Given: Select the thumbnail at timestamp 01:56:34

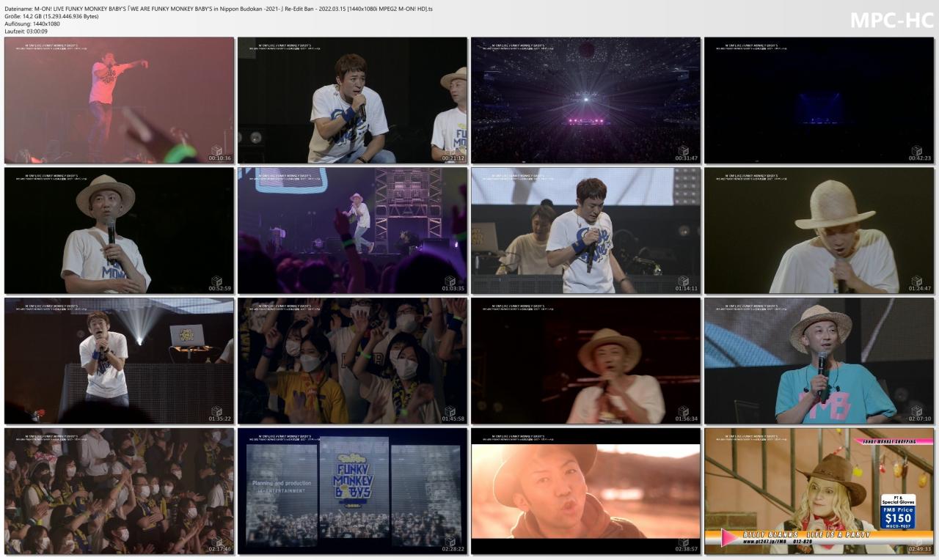Looking at the screenshot, I should tap(585, 361).
